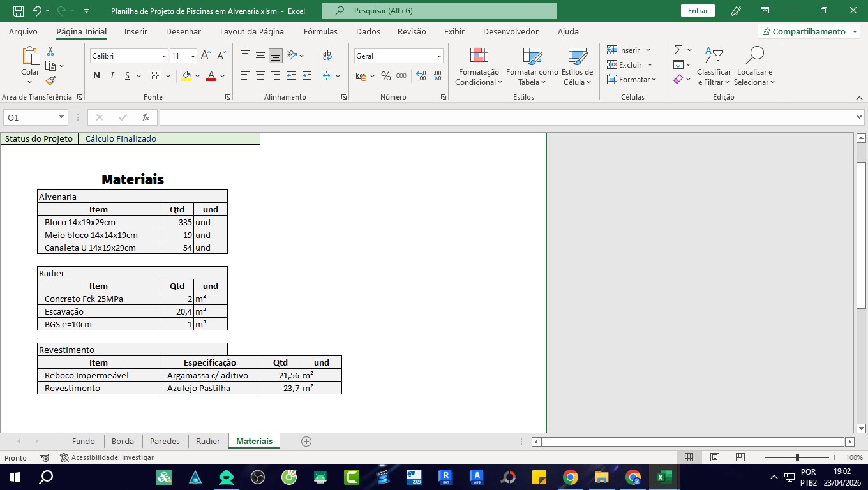
Task: Switch to Page Layout view in status bar
Action: click(x=715, y=457)
